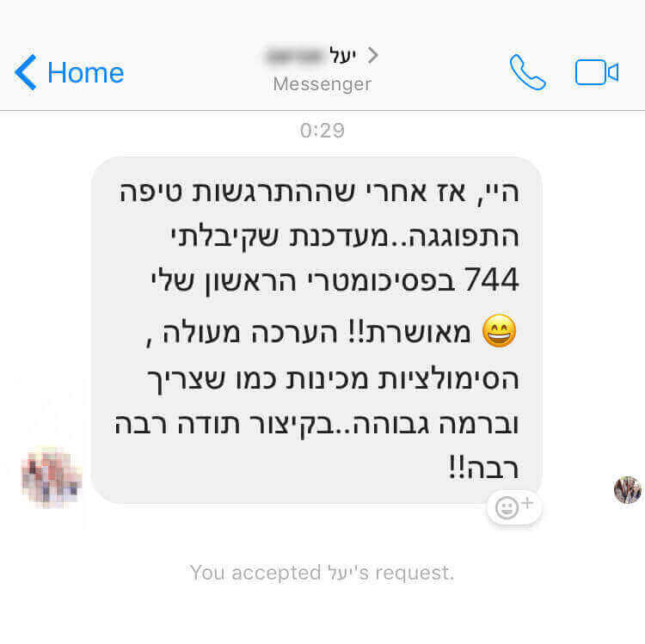
Task: Open the profile of contact יעל in header
Action: click(x=342, y=55)
